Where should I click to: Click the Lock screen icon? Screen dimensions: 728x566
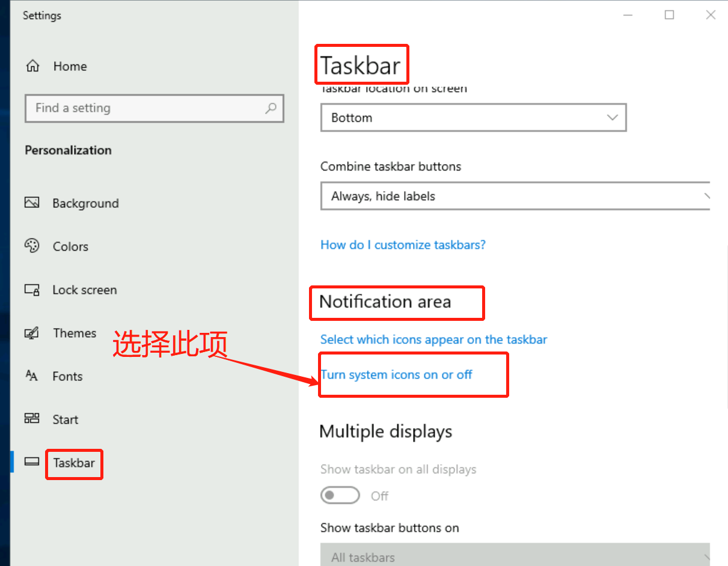32,290
